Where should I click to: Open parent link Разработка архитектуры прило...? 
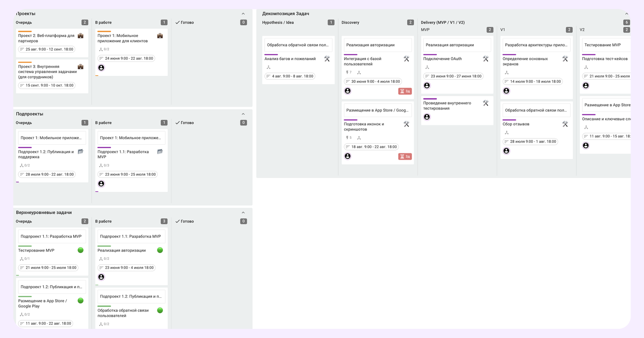click(x=536, y=45)
